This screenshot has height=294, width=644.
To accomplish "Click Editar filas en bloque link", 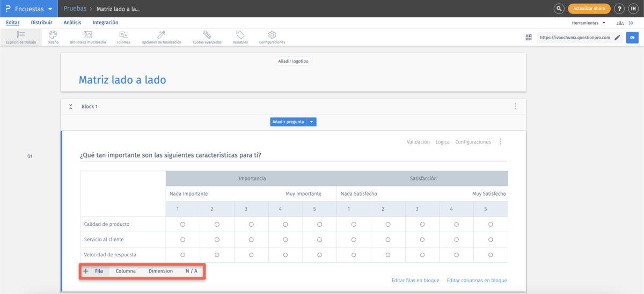I will (415, 281).
